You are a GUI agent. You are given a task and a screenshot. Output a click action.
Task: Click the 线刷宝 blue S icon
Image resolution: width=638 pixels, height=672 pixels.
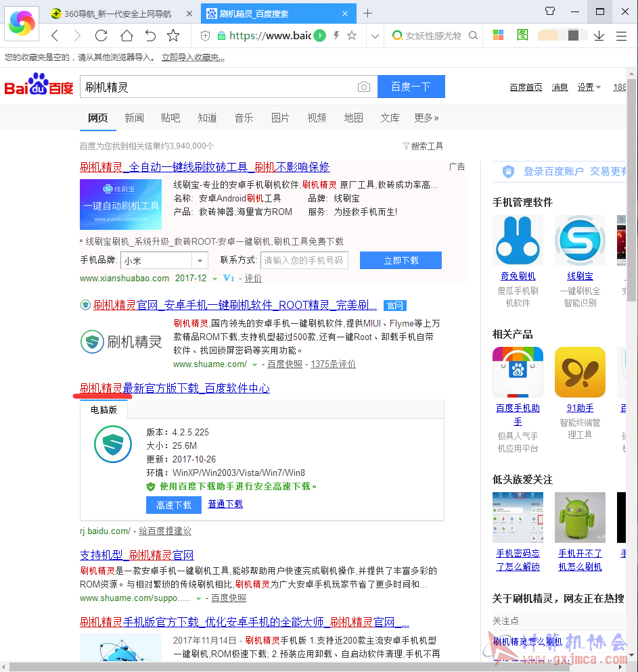tap(580, 241)
